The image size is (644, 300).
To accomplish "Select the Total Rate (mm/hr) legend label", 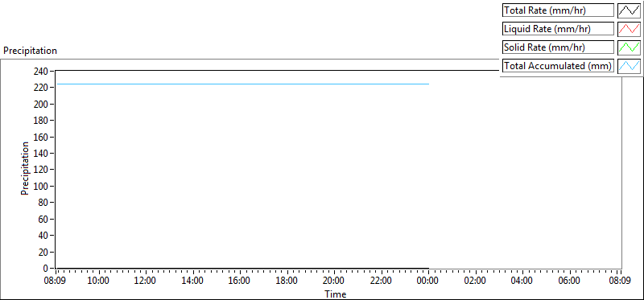I will click(x=558, y=10).
